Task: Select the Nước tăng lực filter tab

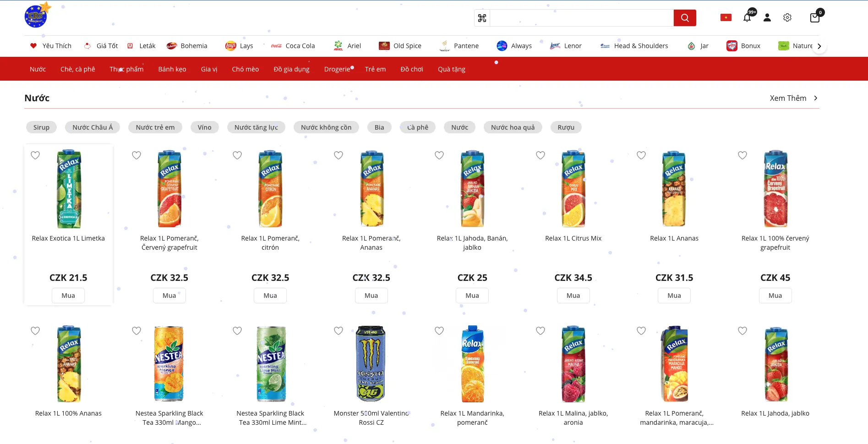Action: click(x=256, y=127)
